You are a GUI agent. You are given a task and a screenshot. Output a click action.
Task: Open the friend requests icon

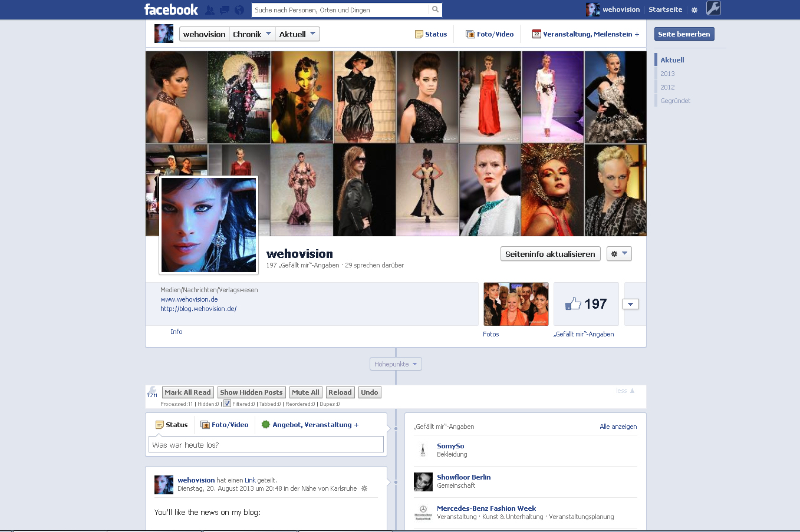210,10
